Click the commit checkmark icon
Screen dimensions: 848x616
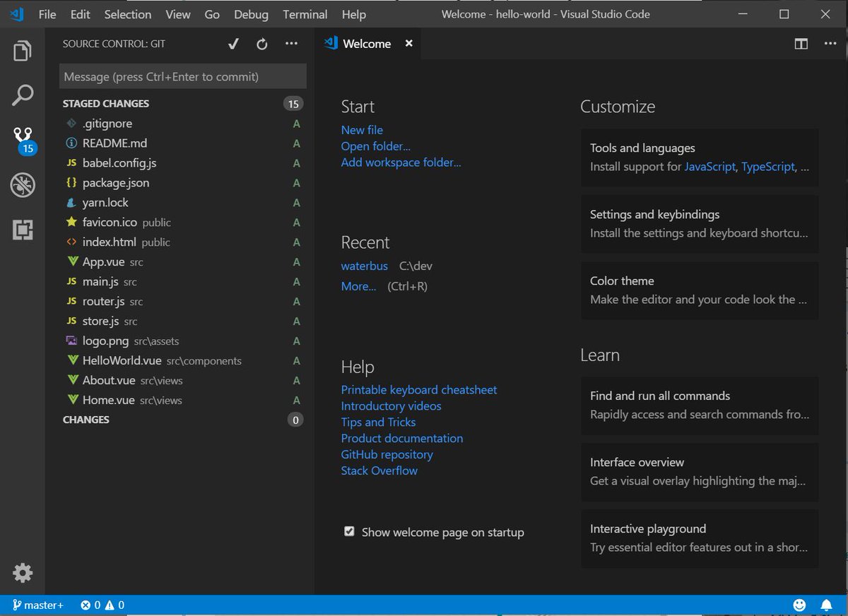(x=233, y=44)
